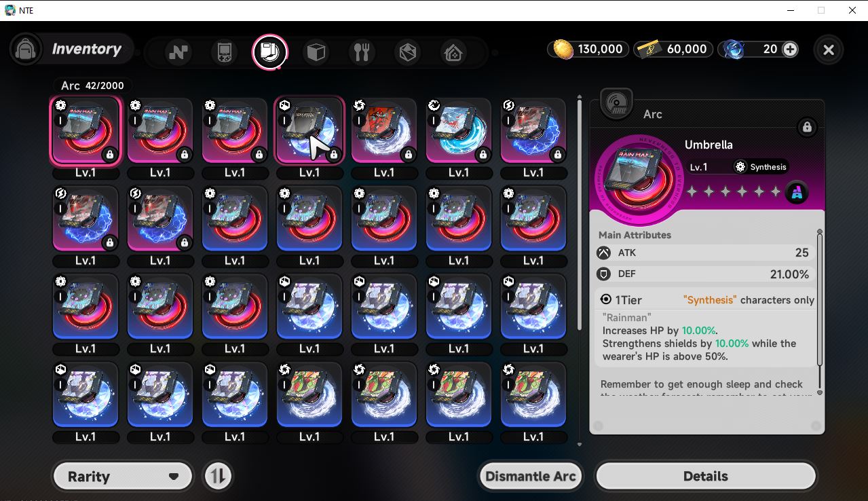
Task: Close the inventory with the X button
Action: click(x=829, y=50)
